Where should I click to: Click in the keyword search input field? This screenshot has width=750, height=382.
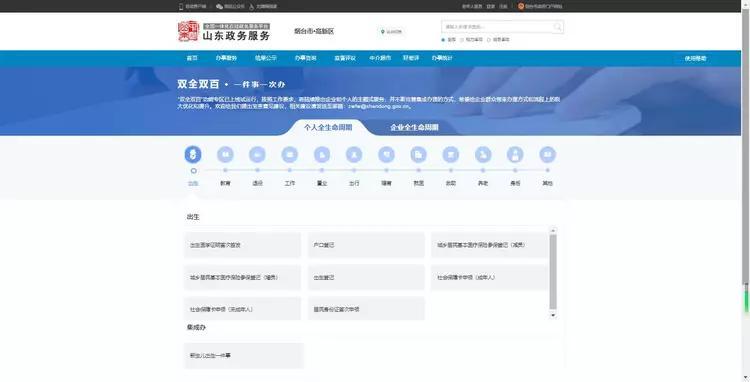(x=496, y=27)
